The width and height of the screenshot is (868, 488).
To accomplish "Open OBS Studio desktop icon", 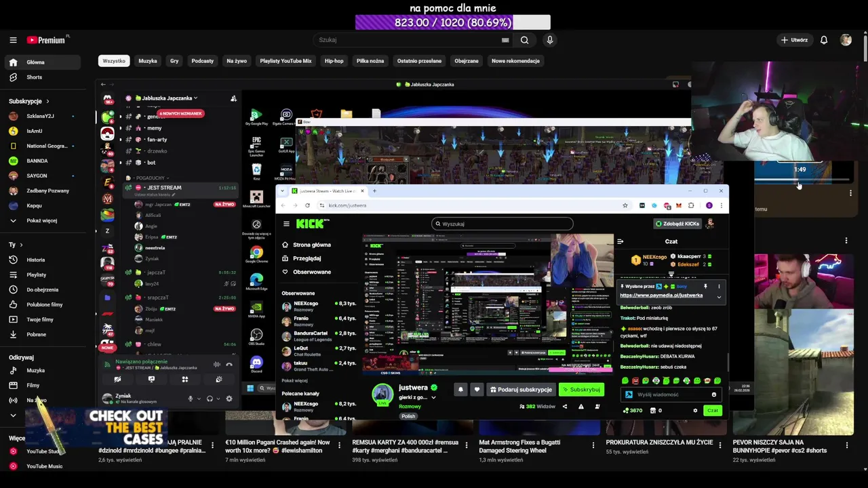I will 256,337.
